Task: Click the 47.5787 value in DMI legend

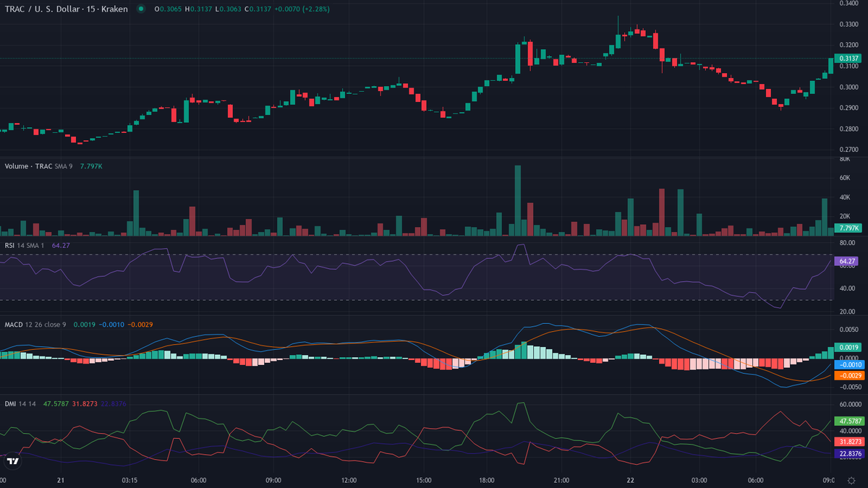Action: 56,403
